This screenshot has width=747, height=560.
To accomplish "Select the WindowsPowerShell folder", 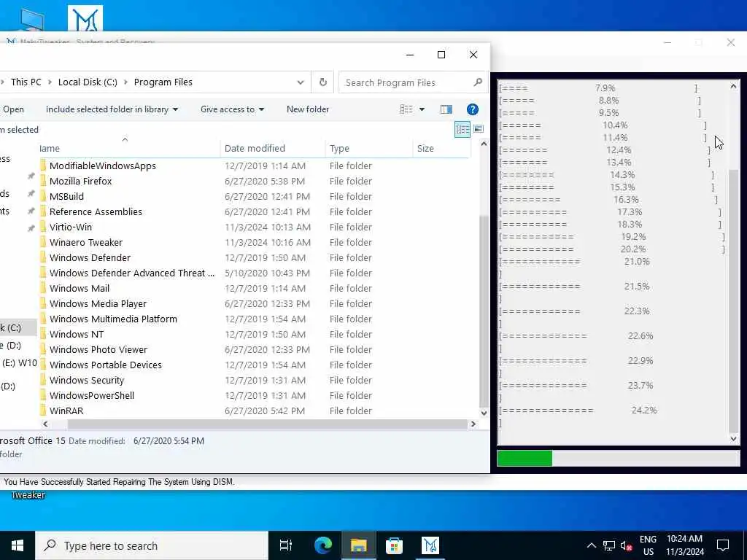I will 91,395.
